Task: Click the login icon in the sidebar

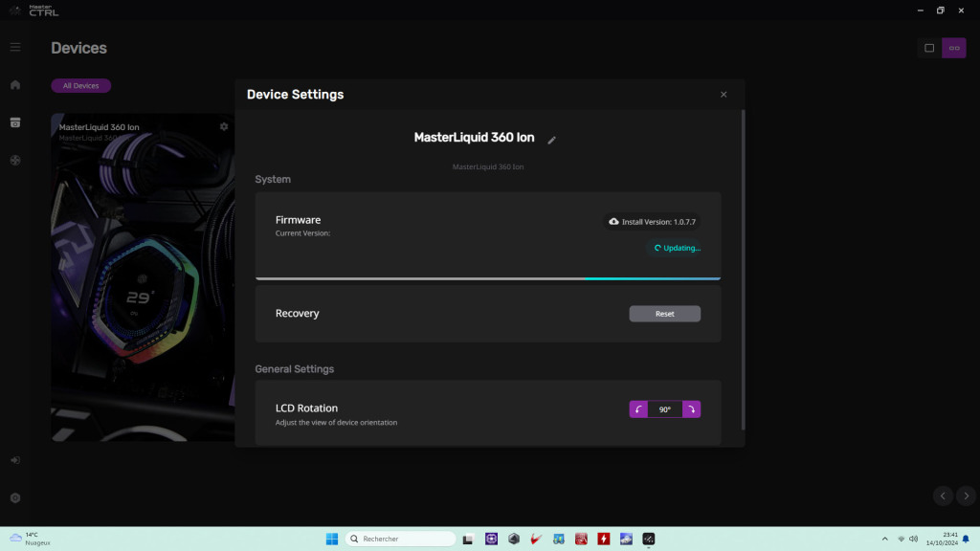Action: click(15, 460)
